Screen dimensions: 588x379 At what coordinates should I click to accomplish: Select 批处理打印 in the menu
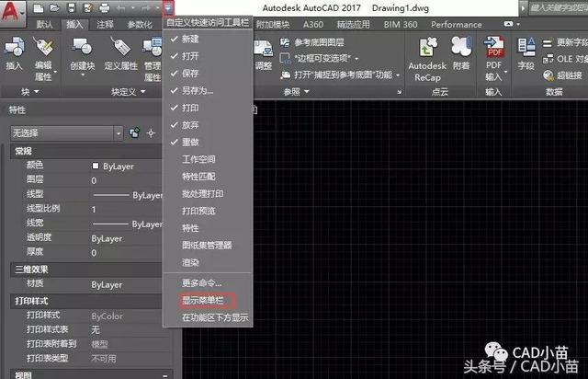click(208, 194)
